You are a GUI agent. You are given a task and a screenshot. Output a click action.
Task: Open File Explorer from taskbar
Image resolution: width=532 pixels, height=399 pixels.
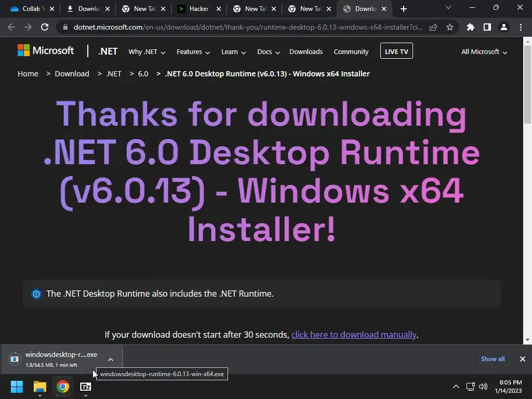(39, 387)
